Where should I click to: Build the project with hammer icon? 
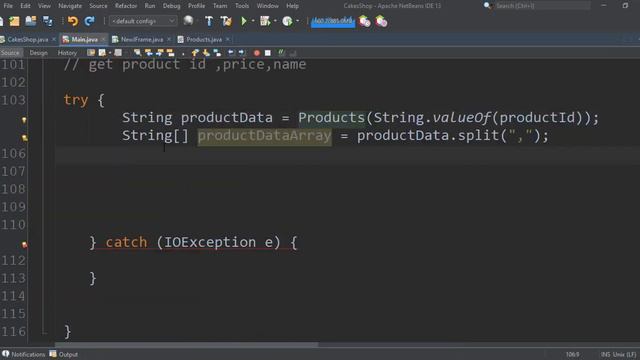pos(209,21)
